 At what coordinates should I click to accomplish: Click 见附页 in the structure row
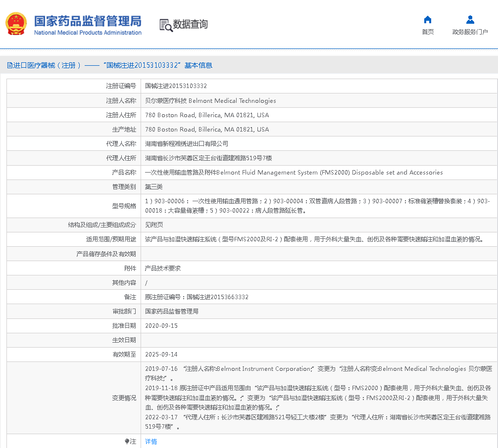click(153, 224)
